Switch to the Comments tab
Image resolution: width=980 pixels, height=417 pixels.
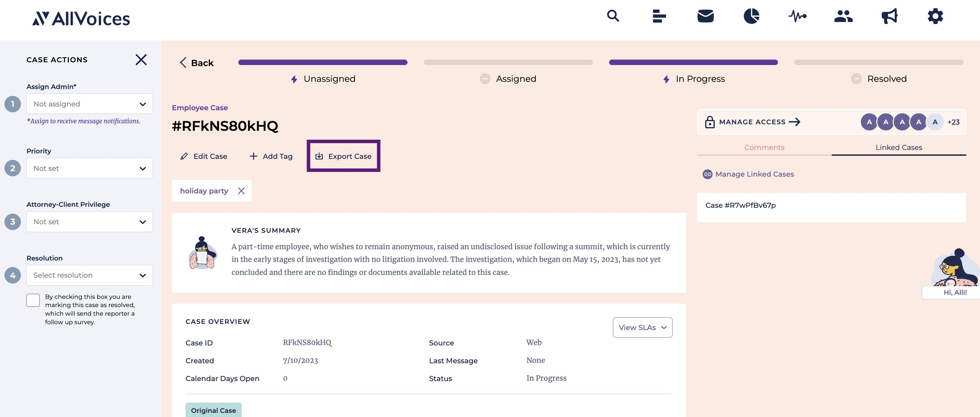coord(764,147)
